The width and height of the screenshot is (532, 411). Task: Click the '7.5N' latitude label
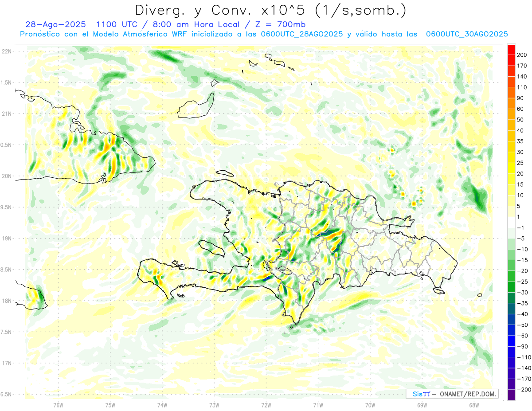click(7, 332)
